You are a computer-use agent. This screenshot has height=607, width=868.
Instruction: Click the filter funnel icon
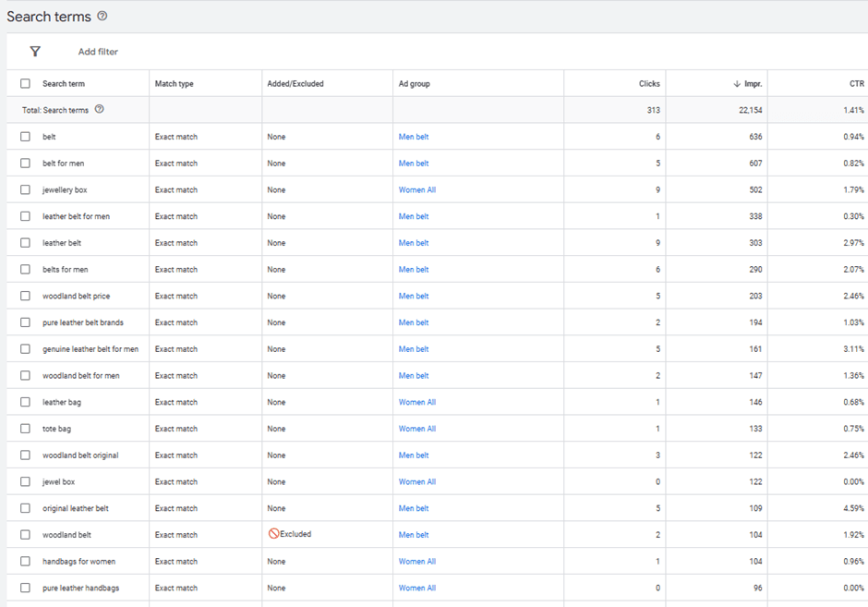(x=35, y=52)
